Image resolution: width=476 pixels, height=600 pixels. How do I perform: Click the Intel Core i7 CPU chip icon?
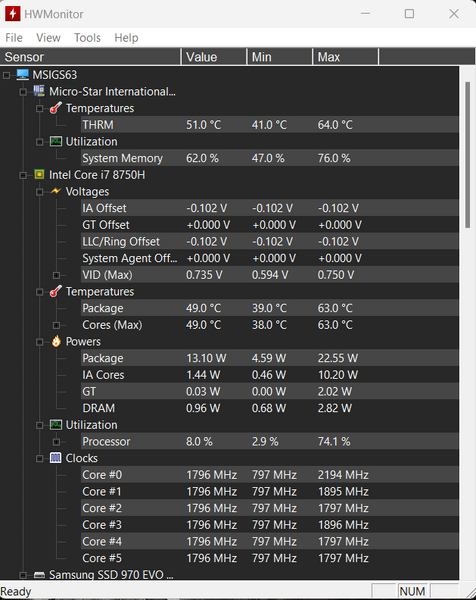pos(39,174)
